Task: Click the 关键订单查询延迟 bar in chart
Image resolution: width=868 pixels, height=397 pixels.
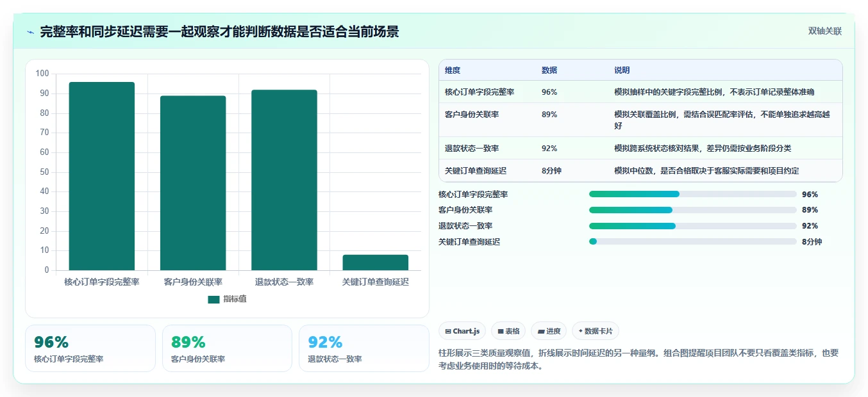Action: pos(375,263)
